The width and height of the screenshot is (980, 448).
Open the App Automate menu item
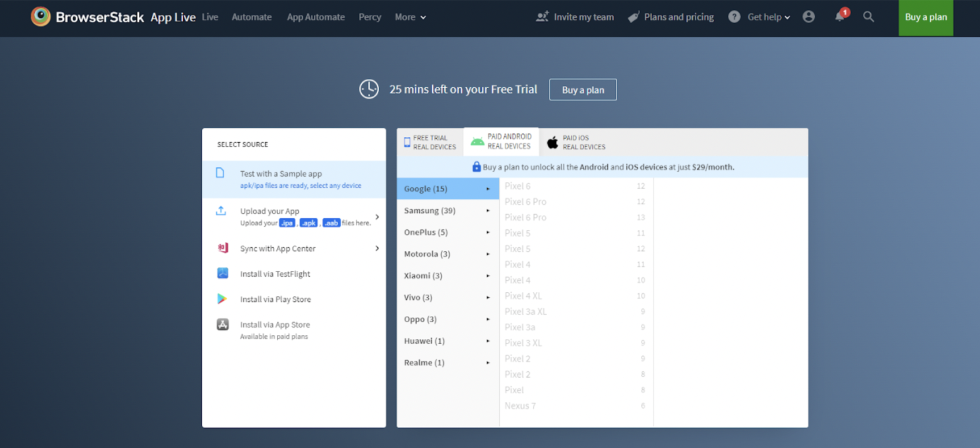click(315, 17)
